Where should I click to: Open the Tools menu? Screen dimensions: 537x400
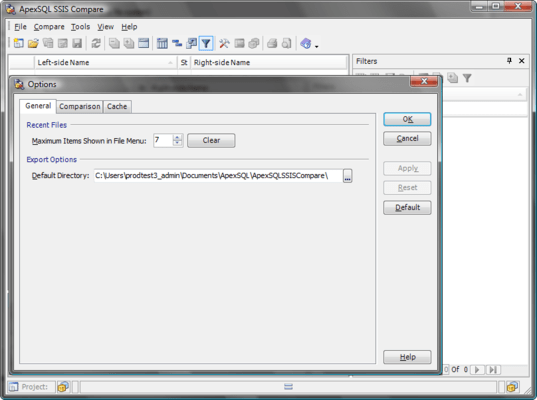click(80, 27)
